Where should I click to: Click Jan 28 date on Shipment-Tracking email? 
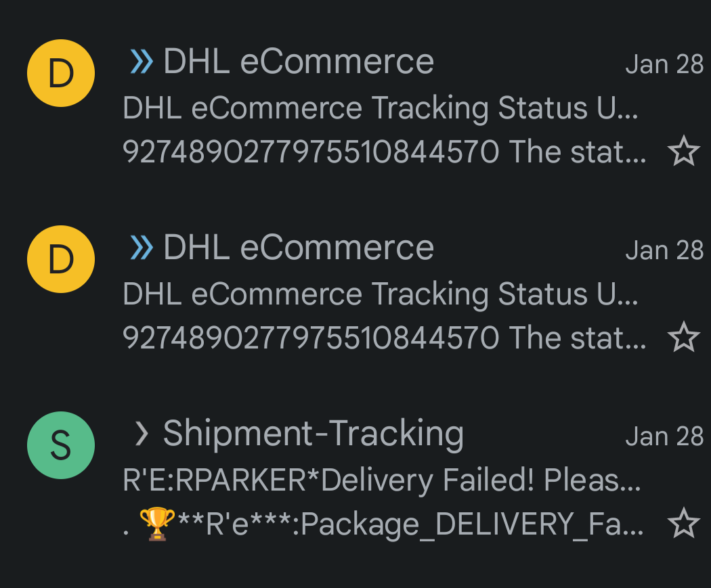[x=664, y=436]
